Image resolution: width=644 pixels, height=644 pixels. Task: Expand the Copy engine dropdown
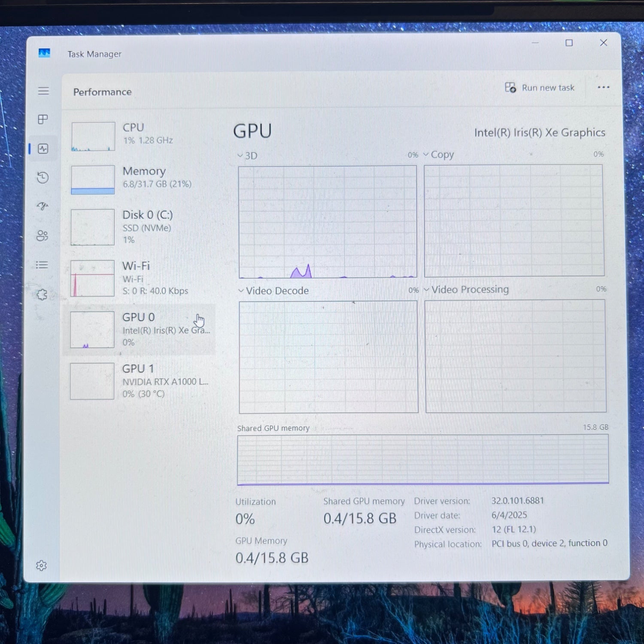tap(438, 155)
